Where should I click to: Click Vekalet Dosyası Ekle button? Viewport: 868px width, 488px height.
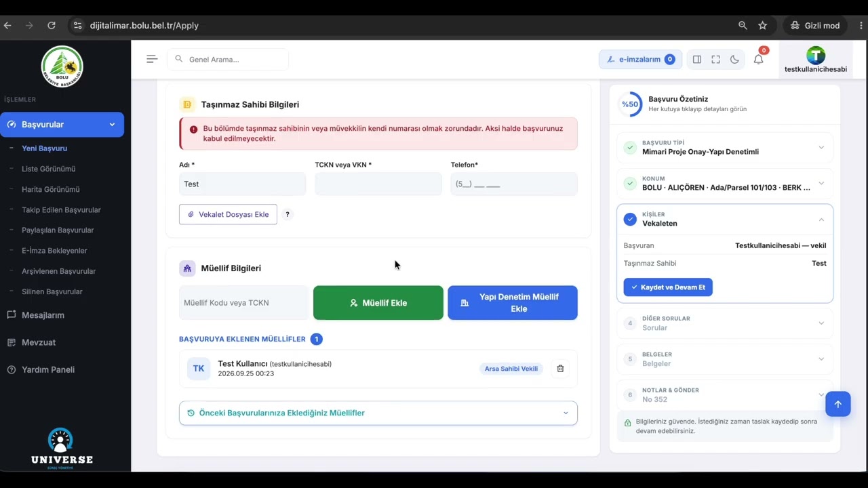coord(228,214)
